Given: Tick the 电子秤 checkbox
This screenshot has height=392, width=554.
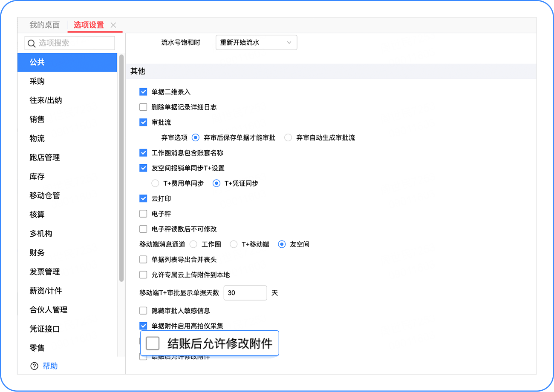Looking at the screenshot, I should (143, 214).
